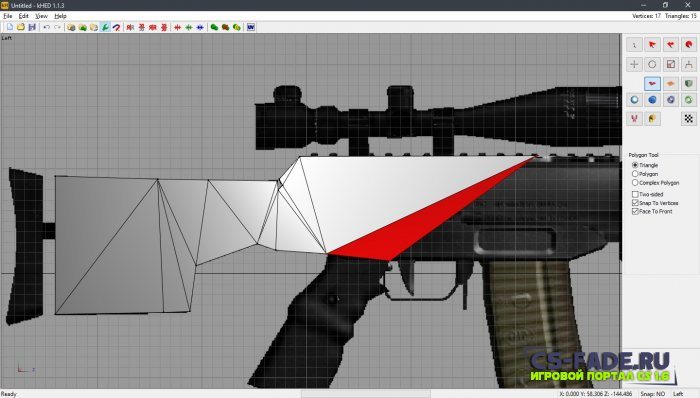700x398 pixels.
Task: Open the Edit menu
Action: 24,16
